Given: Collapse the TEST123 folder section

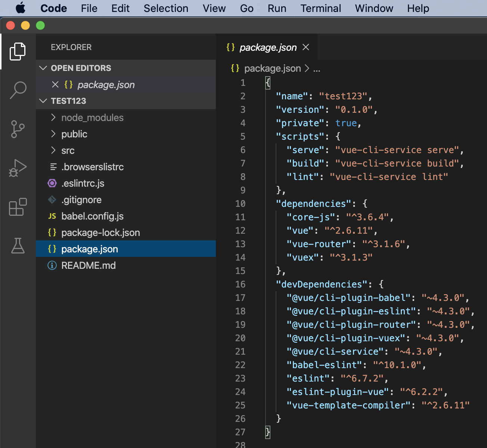Looking at the screenshot, I should point(43,101).
